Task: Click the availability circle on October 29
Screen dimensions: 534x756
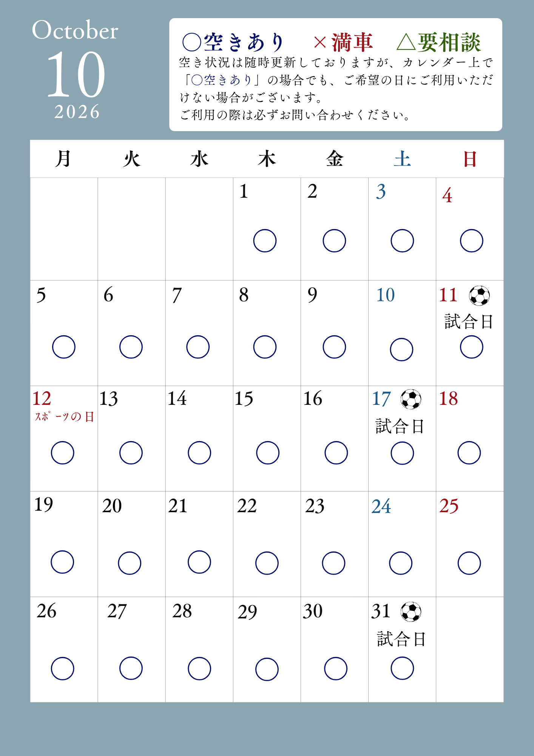Action: tap(267, 669)
